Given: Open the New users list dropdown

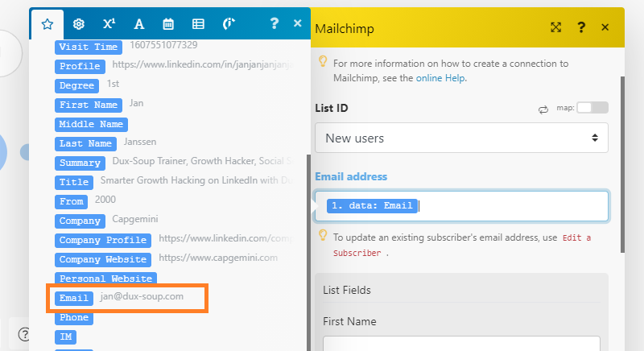Looking at the screenshot, I should pos(461,138).
